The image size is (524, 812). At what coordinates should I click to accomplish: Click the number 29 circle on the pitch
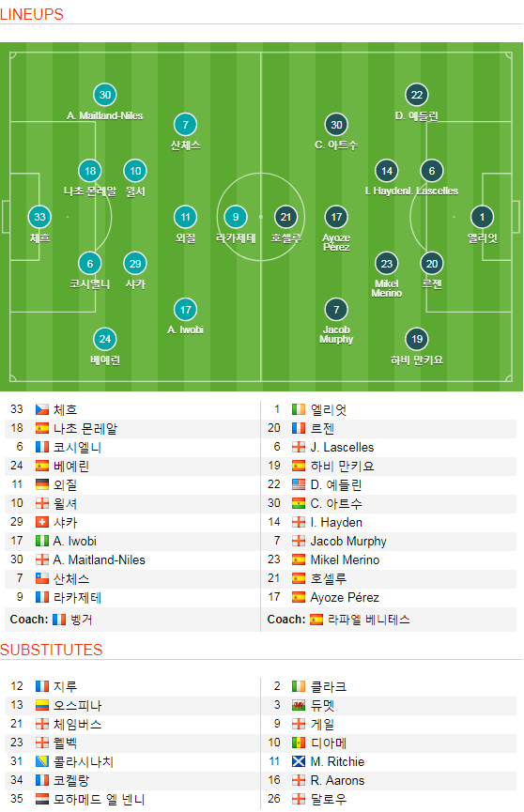(135, 264)
